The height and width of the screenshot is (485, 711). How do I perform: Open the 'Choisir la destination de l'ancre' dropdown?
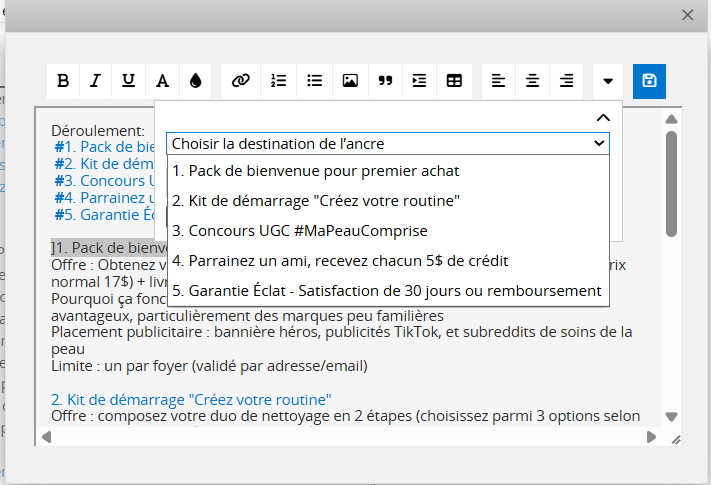pos(387,144)
